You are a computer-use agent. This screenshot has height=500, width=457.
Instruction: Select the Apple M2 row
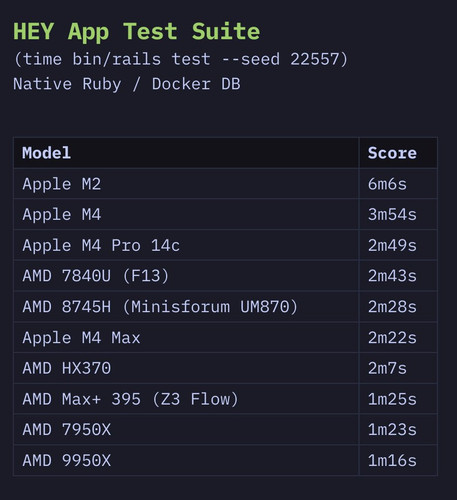[225, 184]
